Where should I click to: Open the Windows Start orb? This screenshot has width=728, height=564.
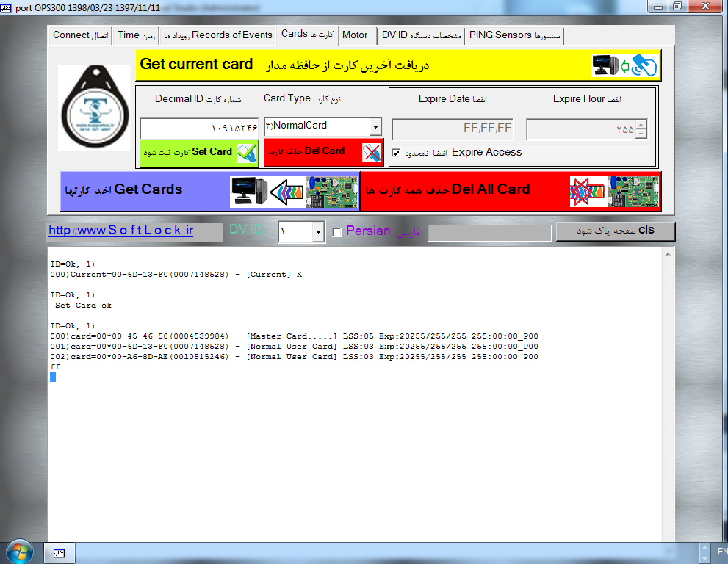pyautogui.click(x=18, y=552)
